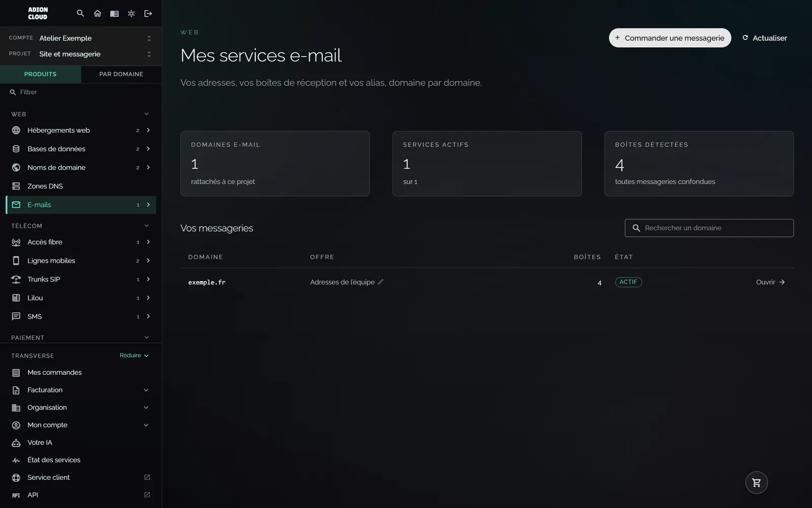Open Mon compte user icon
This screenshot has height=508, width=812.
(x=16, y=425)
